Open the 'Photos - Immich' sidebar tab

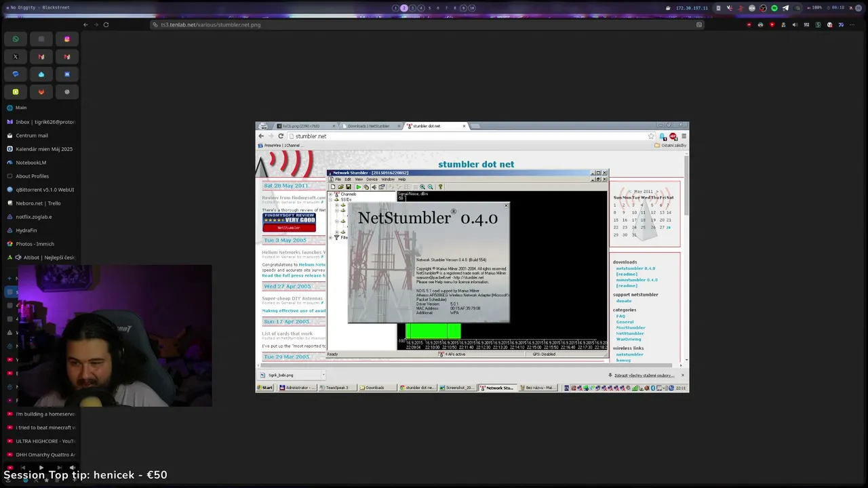pyautogui.click(x=41, y=244)
